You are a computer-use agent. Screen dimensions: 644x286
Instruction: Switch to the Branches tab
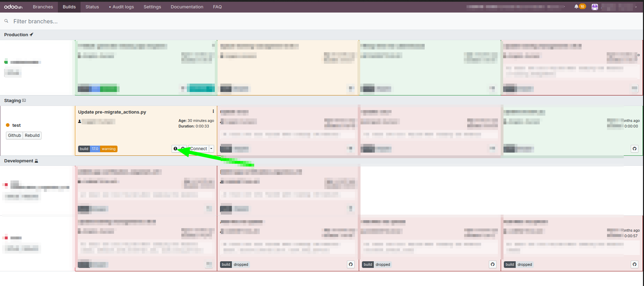(x=43, y=7)
